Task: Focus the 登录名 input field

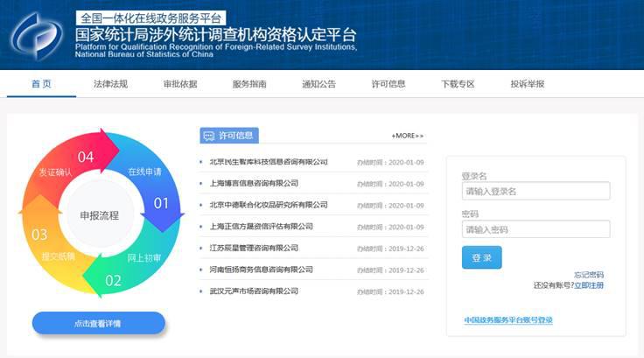Action: point(535,191)
